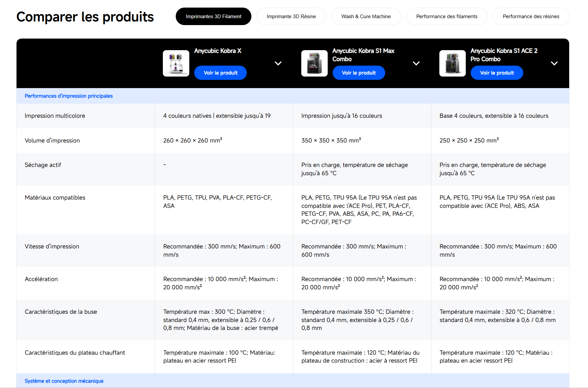Click Voir le produit for Kobra S1 ACE 2 Pro Combo
The height and width of the screenshot is (388, 588).
tap(497, 73)
